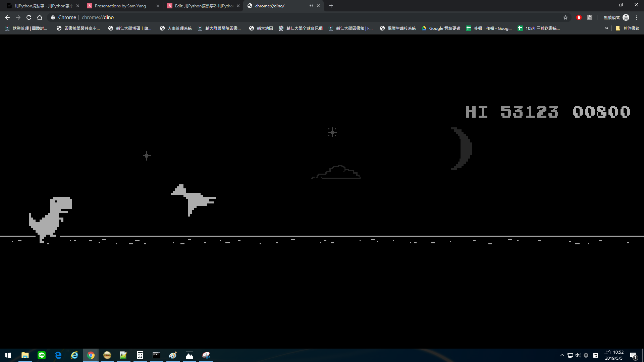Click the incognito mode avatar icon
Screen dimensions: 644x362
[626, 17]
